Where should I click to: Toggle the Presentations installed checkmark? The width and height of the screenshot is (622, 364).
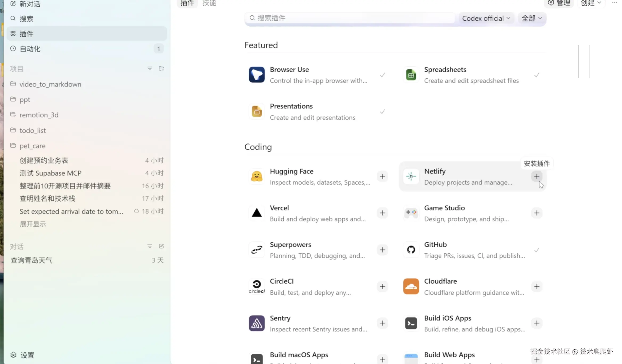[382, 112]
